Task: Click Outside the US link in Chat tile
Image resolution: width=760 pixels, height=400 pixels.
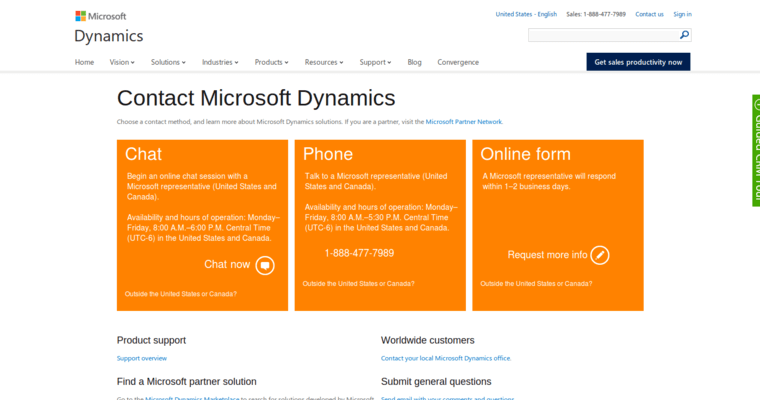Action: tap(181, 294)
